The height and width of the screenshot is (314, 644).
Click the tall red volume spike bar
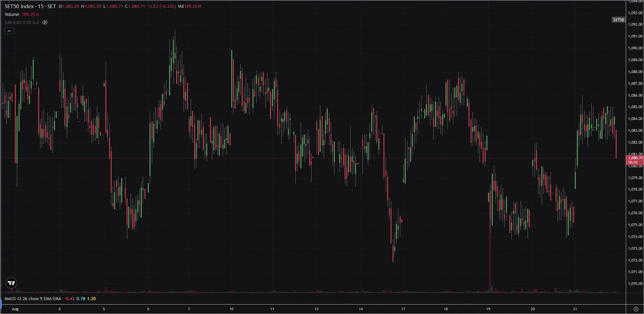pos(490,260)
